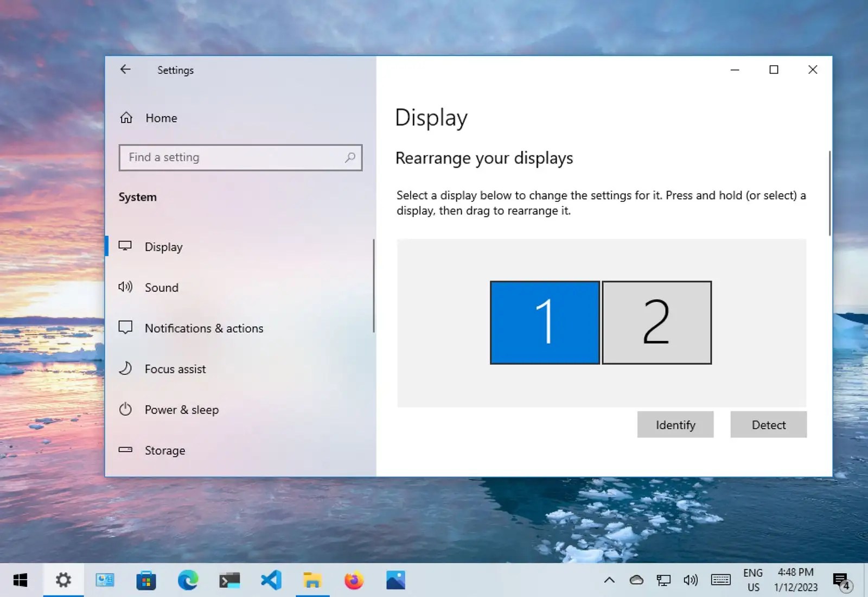Launch Firefox from the taskbar
This screenshot has width=868, height=597.
(354, 580)
